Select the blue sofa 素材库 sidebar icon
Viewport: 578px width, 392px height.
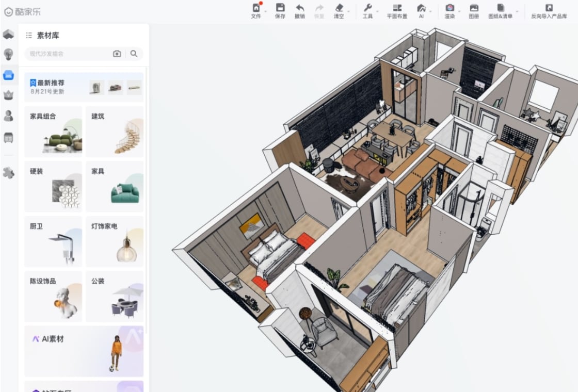tap(8, 75)
